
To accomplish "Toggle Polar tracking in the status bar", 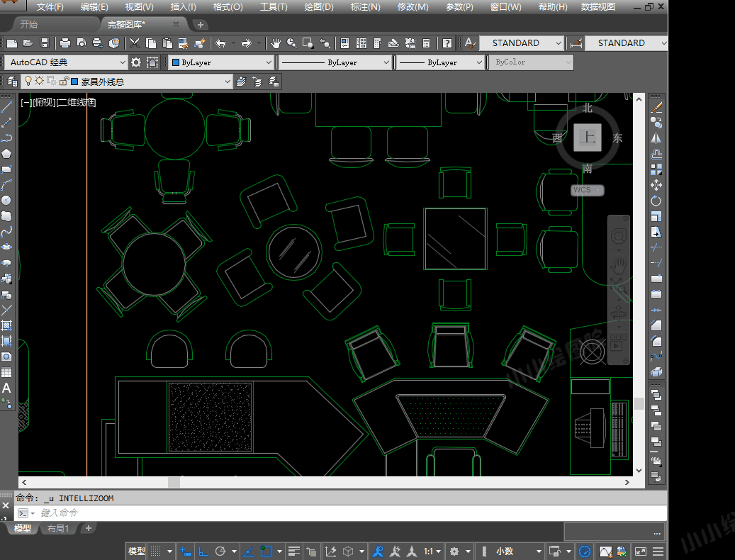I will click(x=220, y=551).
